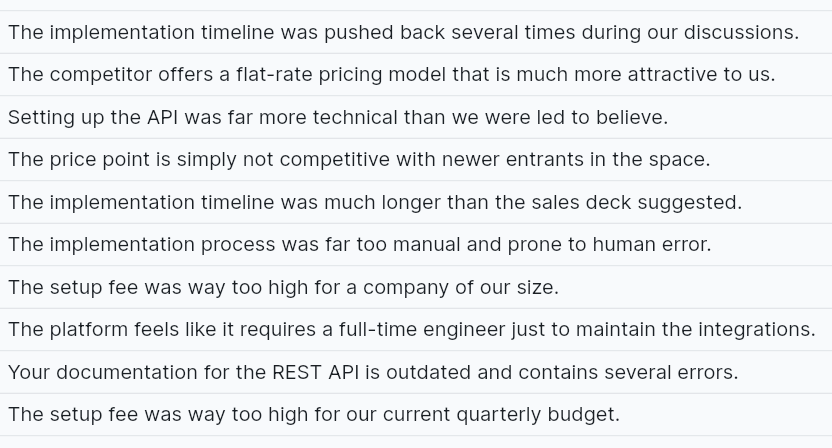This screenshot has width=832, height=448.
Task: Select the timeline longer than sales deck row
Action: pos(375,202)
